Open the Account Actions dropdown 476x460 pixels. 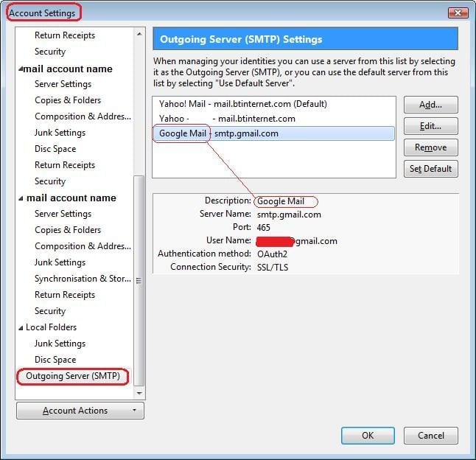click(80, 411)
